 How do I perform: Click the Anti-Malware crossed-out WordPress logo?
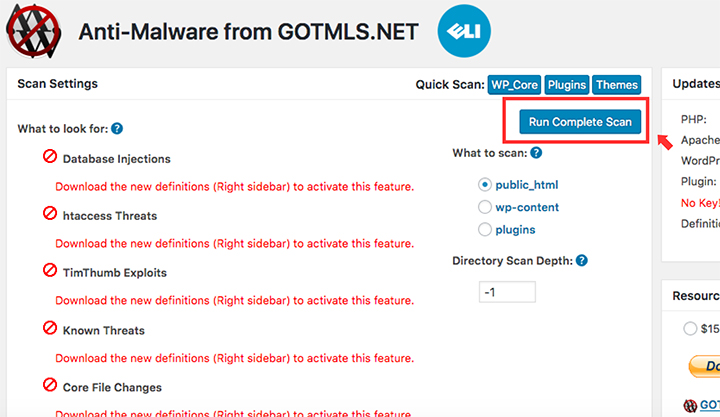pos(34,31)
